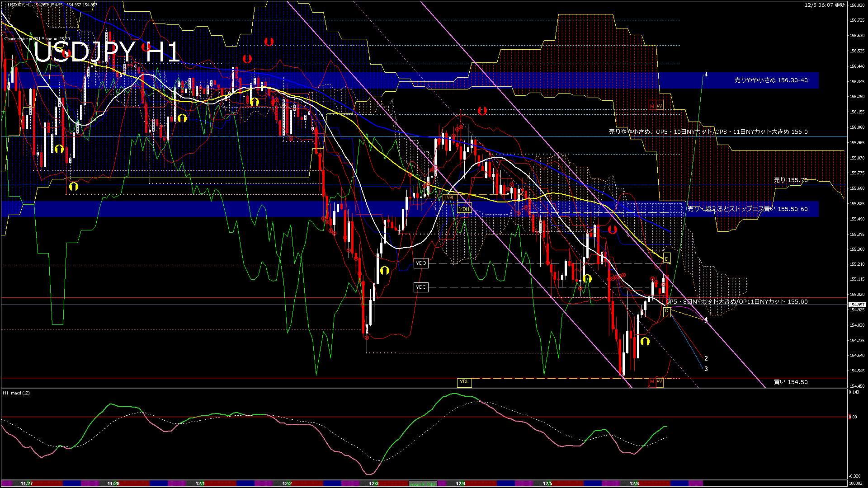Select the yellow omega signal icon near the 156.0 line
Screen dimensions: 868x488
click(58, 149)
